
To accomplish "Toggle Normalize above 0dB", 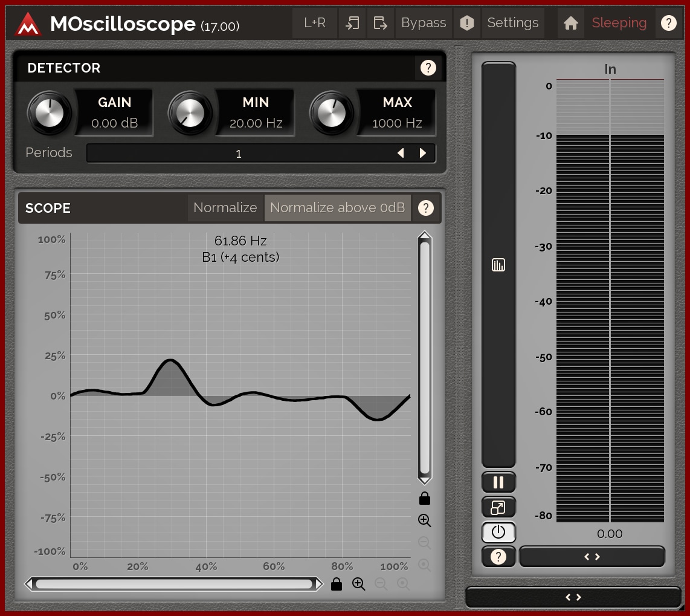I will (x=337, y=208).
